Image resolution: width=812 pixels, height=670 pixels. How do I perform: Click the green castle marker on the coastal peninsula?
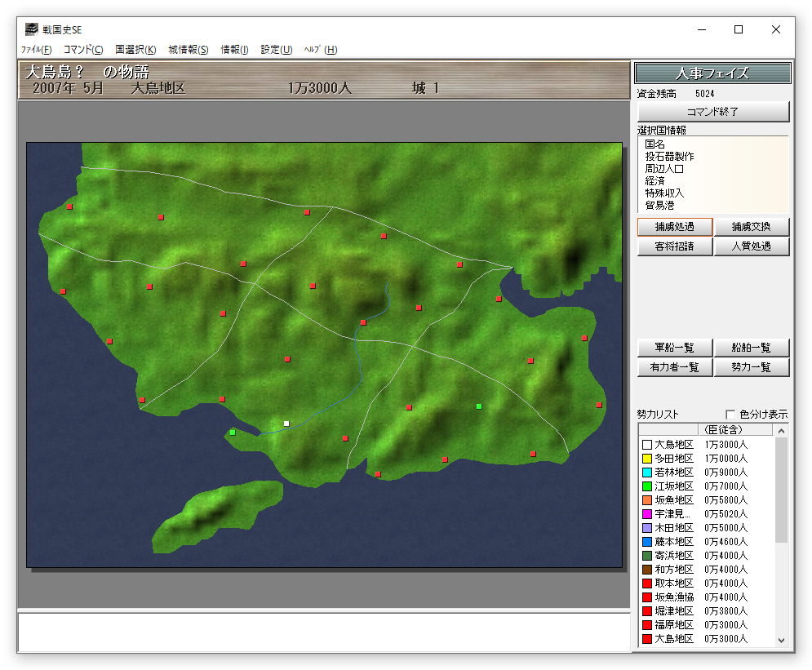[x=233, y=433]
